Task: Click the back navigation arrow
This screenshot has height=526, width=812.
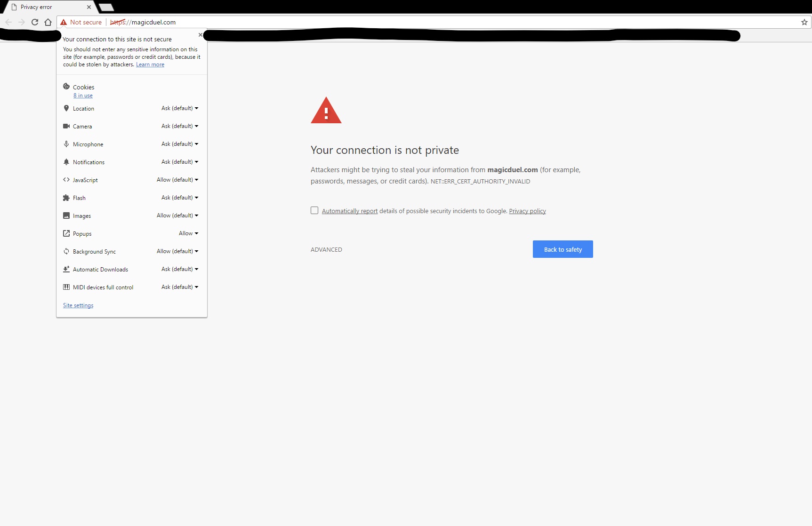Action: tap(8, 22)
